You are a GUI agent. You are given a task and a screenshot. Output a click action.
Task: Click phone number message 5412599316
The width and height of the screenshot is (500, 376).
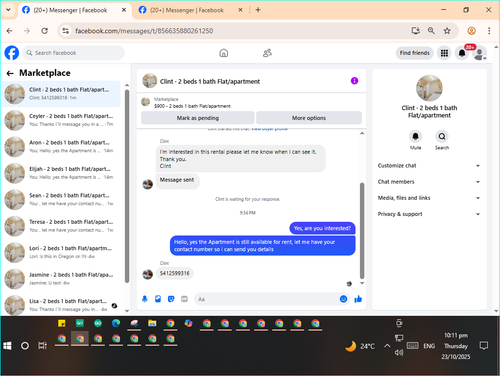tap(175, 273)
